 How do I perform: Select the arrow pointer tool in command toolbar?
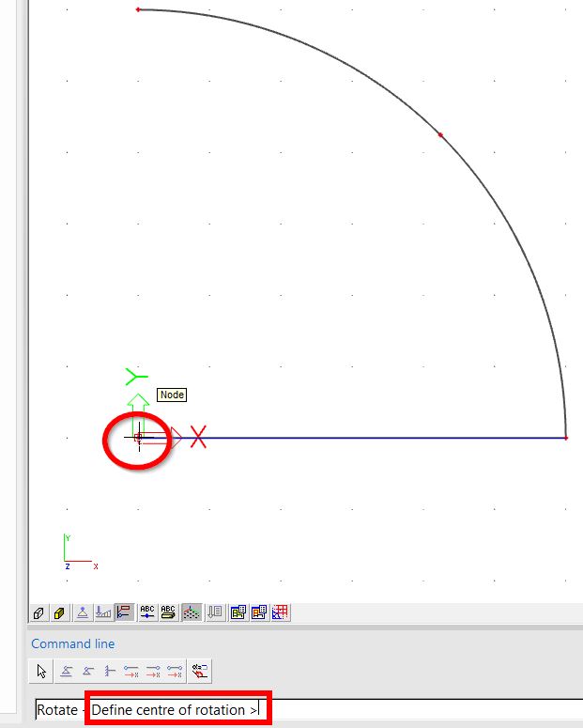coord(41,671)
